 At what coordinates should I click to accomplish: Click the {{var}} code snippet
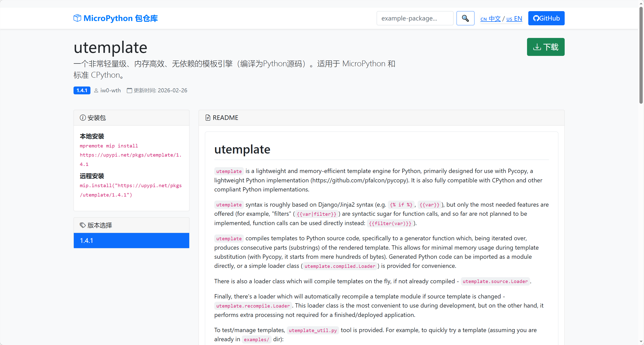[429, 205]
